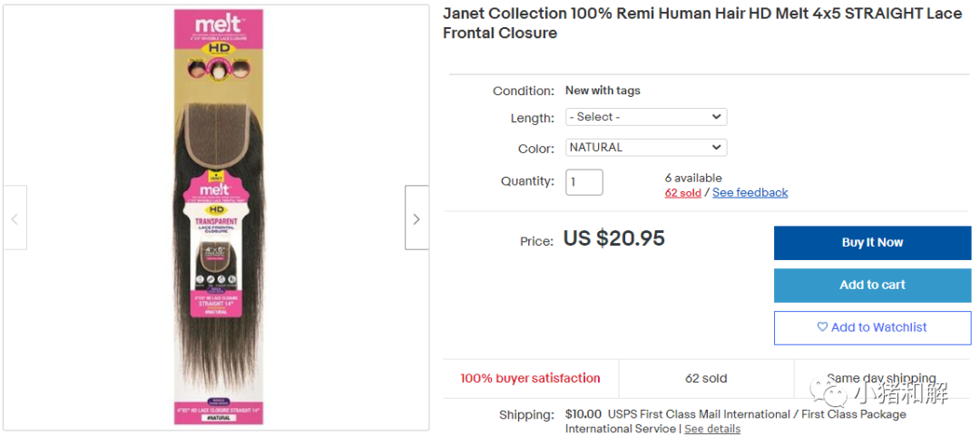The image size is (980, 436).
Task: Click the hair closure product image
Action: click(x=218, y=218)
